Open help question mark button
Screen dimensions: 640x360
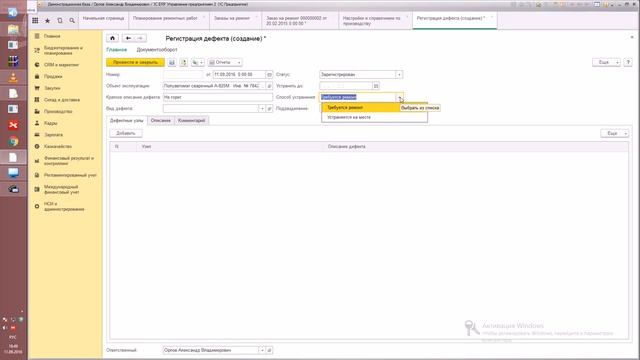(628, 62)
